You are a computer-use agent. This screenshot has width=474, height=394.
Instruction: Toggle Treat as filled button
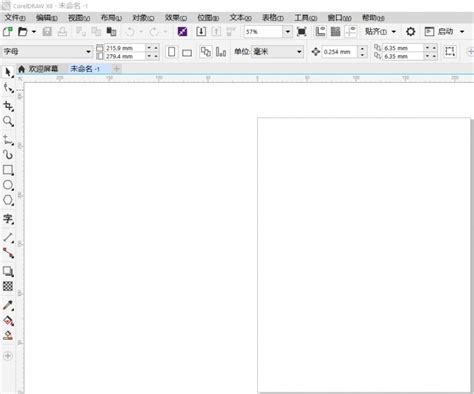[450, 51]
